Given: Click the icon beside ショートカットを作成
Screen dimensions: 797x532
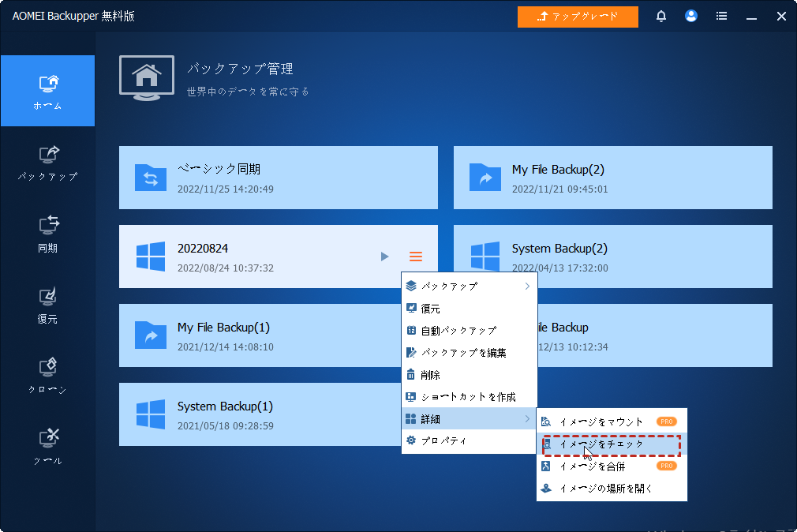Looking at the screenshot, I should point(410,397).
